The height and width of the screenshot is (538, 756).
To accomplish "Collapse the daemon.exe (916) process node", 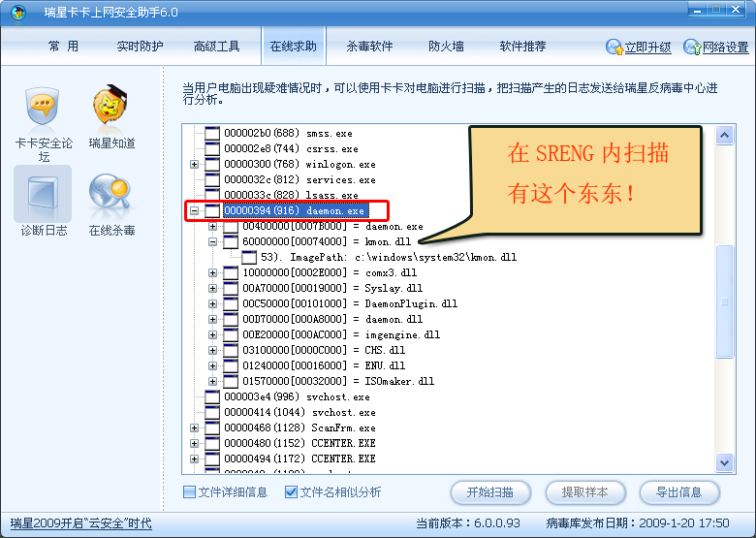I will (x=194, y=210).
